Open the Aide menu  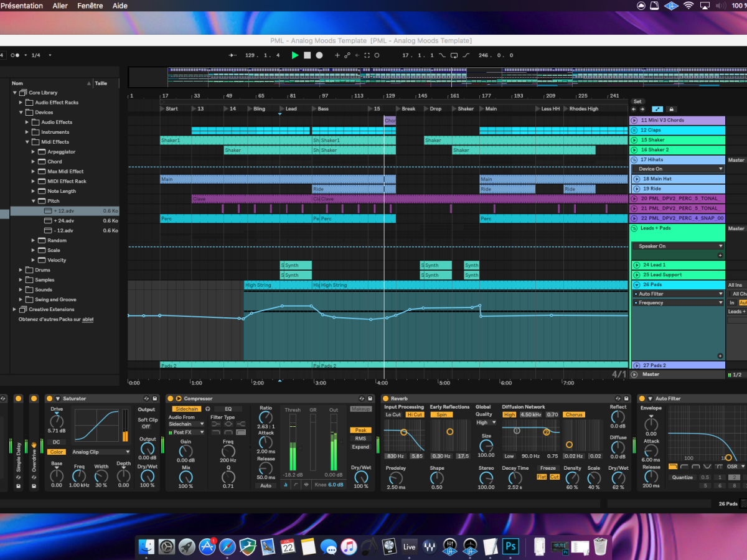(120, 6)
